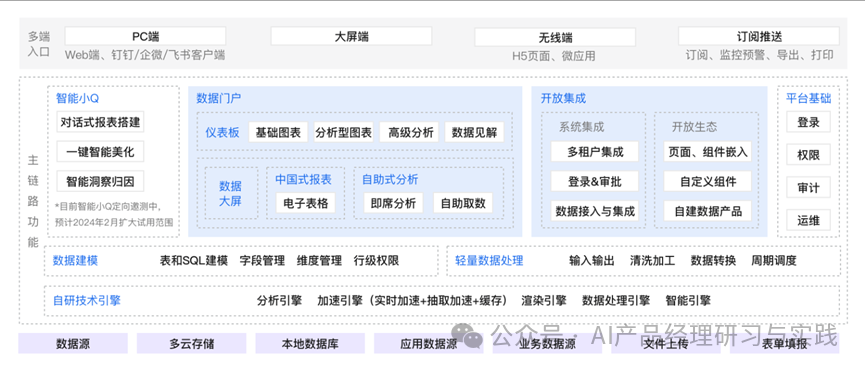Select the 即席分析 box

point(393,203)
